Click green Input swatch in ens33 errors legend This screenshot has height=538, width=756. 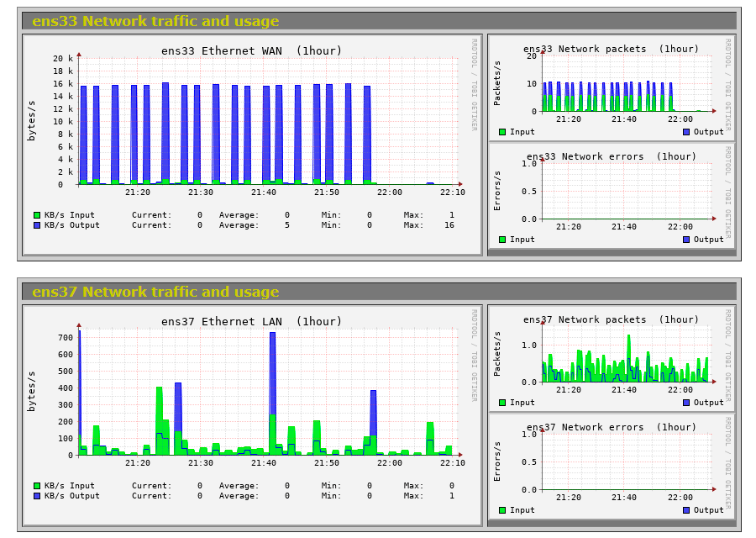click(x=502, y=240)
